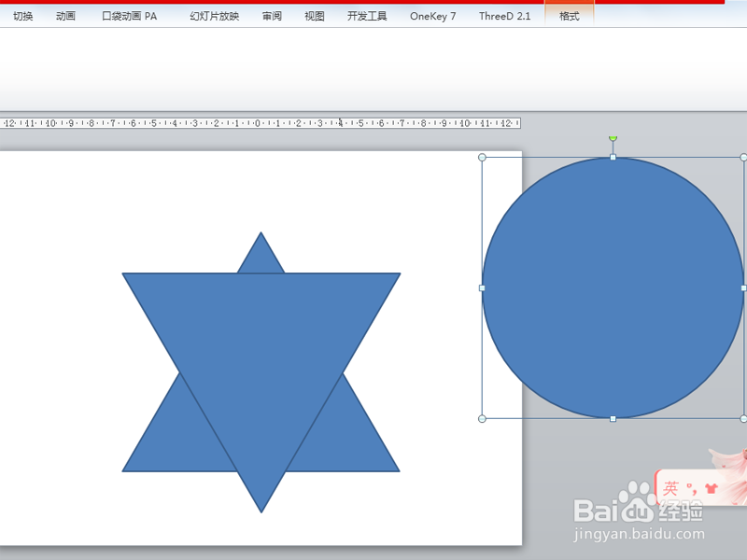Screen dimensions: 747x560
Task: Click the circle's bottom-left corner handle
Action: pos(482,419)
